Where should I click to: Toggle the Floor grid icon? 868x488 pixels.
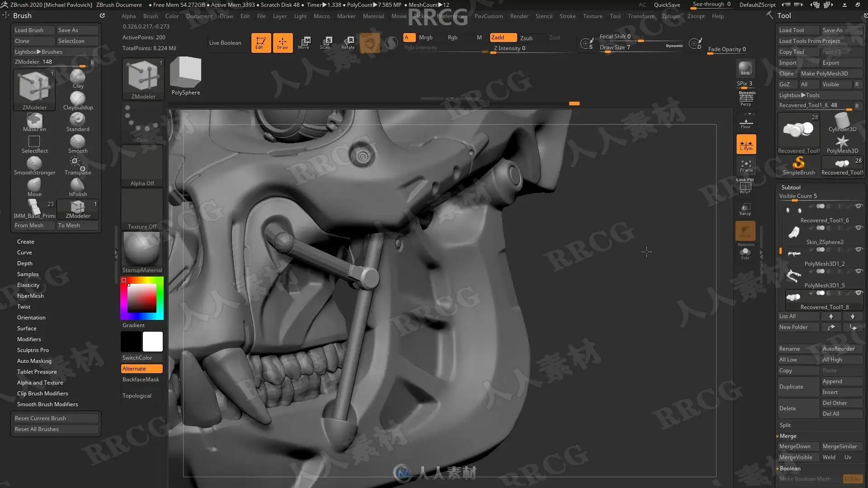pos(745,123)
